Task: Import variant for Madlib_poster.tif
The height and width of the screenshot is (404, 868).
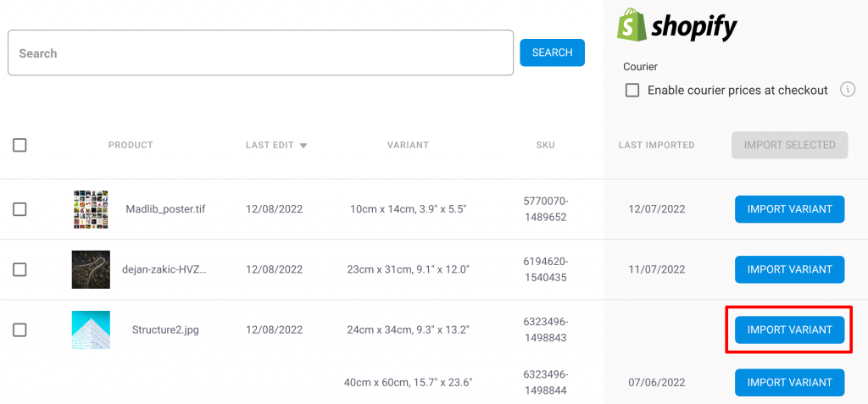Action: click(789, 209)
